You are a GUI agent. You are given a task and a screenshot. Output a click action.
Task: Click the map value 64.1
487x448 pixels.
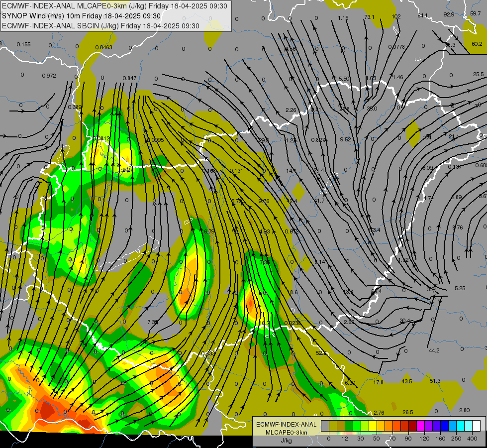click(x=423, y=15)
